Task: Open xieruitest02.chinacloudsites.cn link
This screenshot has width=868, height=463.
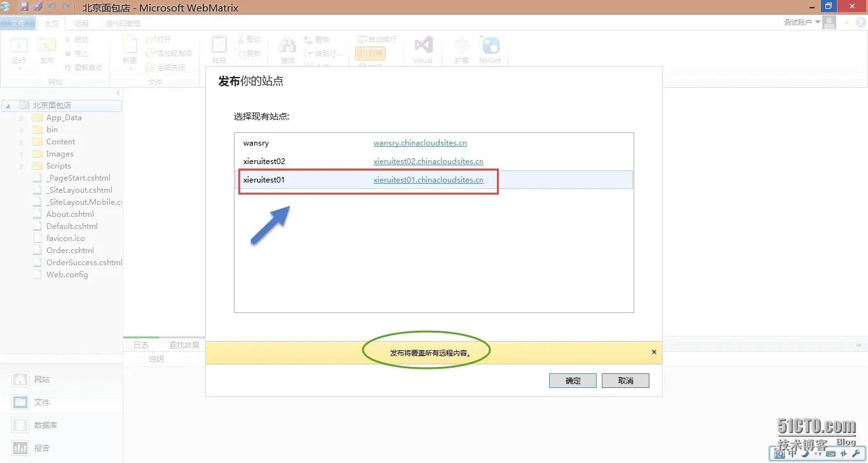Action: [428, 162]
